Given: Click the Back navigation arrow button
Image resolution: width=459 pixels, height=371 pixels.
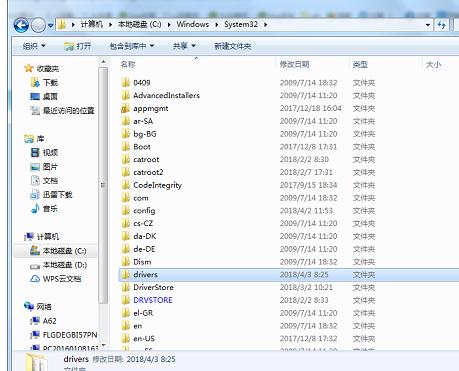Looking at the screenshot, I should pos(21,25).
